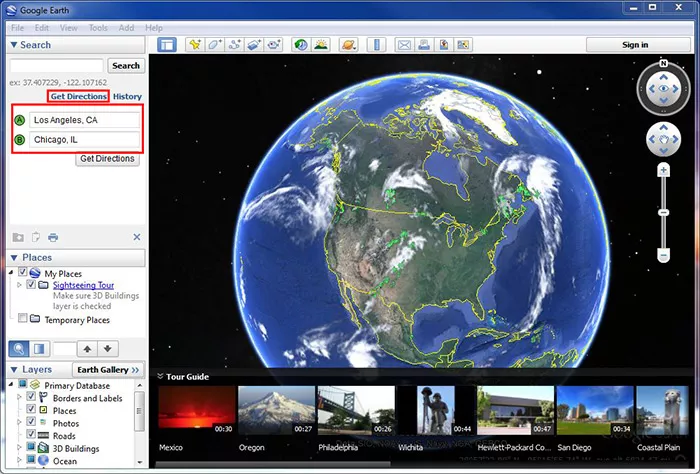
Task: Add a placemark using the pushpin icon
Action: (x=195, y=45)
